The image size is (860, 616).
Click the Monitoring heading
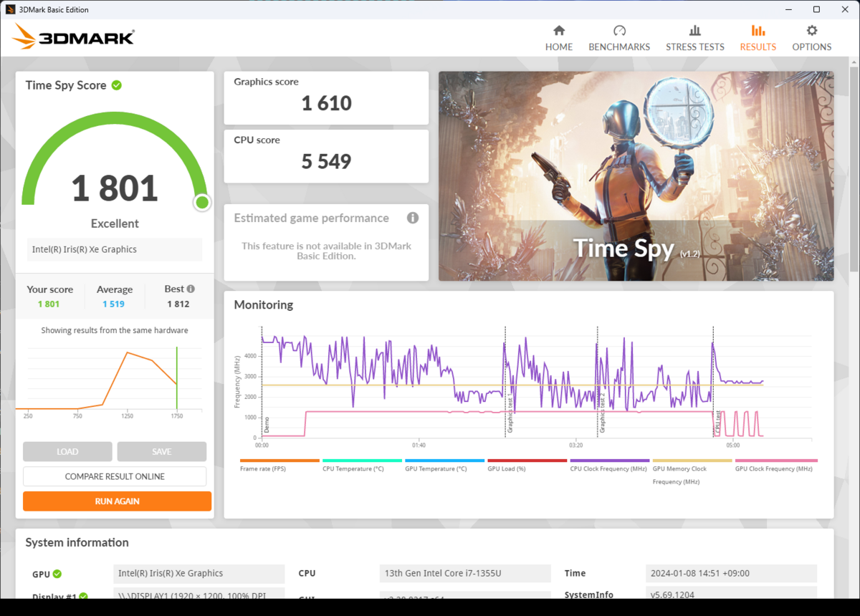pyautogui.click(x=264, y=304)
